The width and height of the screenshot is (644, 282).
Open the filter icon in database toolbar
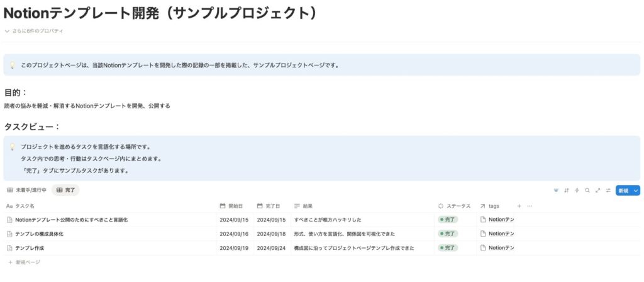click(556, 190)
